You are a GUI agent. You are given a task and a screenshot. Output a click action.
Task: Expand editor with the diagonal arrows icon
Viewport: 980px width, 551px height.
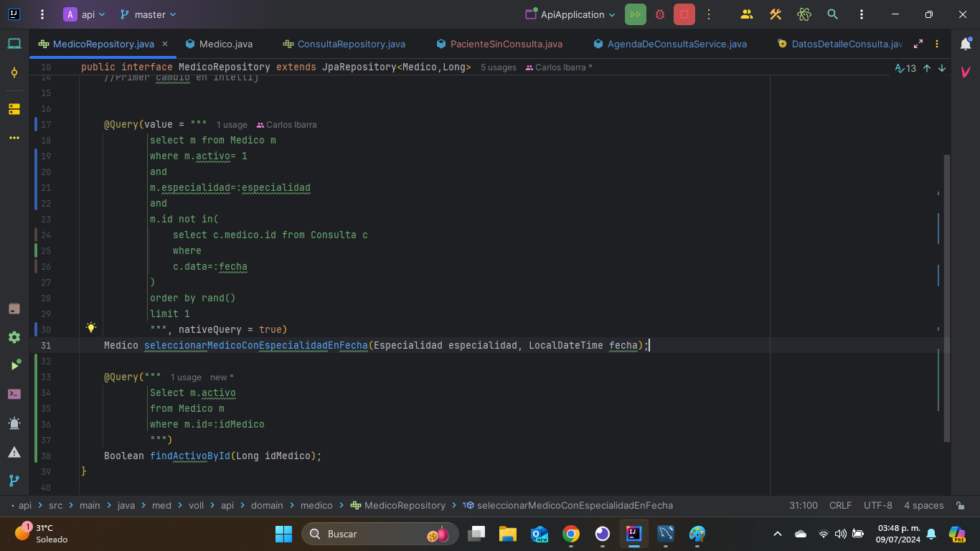(x=918, y=44)
